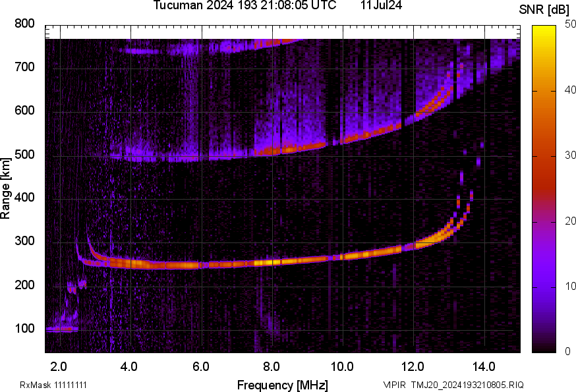This screenshot has height=392, width=576.
Task: Click the TMJ20_2024193210805.RIQ filename text
Action: click(x=467, y=385)
